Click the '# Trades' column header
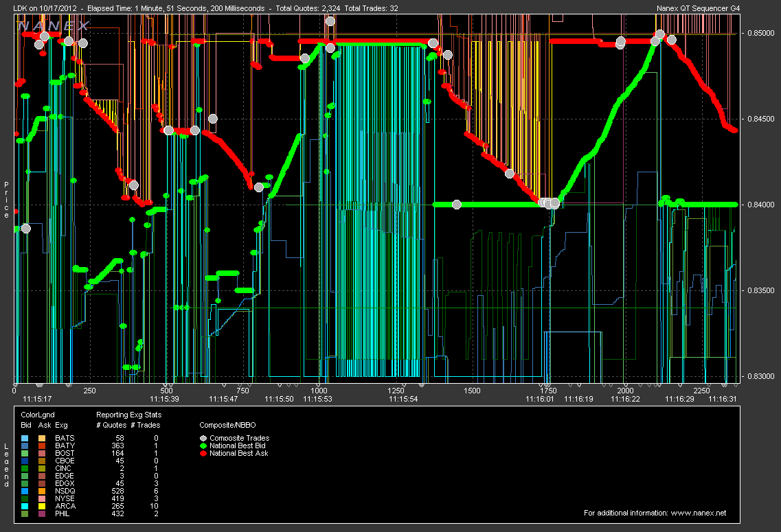 pyautogui.click(x=146, y=425)
